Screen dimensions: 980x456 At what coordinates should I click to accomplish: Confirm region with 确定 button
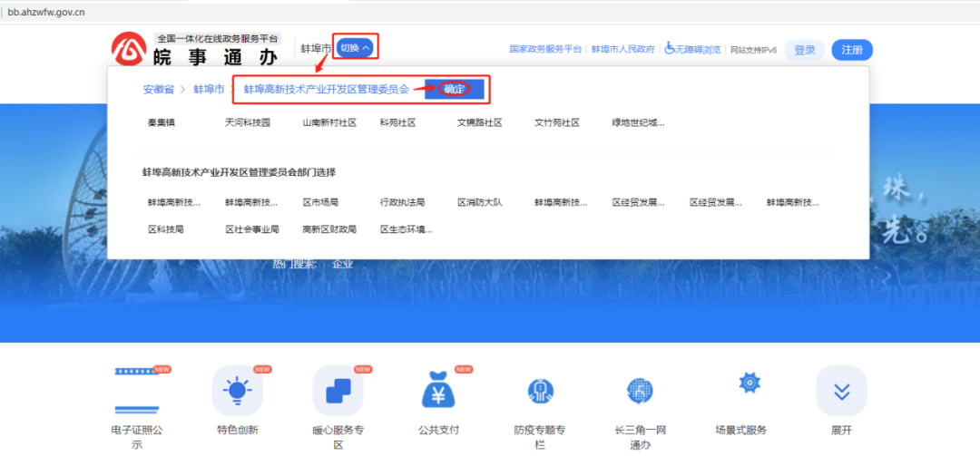tap(455, 90)
